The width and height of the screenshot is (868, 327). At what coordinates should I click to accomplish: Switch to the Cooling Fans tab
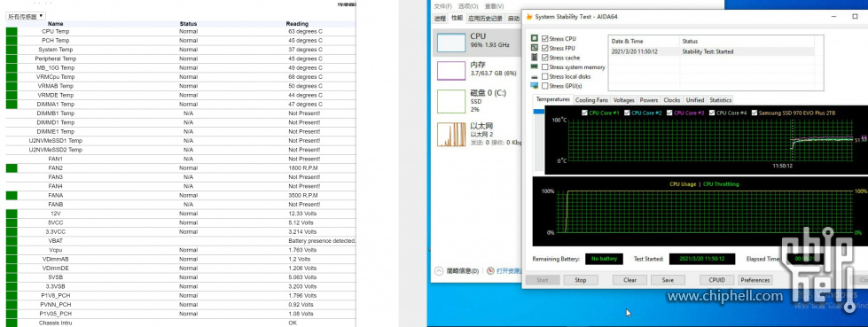coord(591,100)
